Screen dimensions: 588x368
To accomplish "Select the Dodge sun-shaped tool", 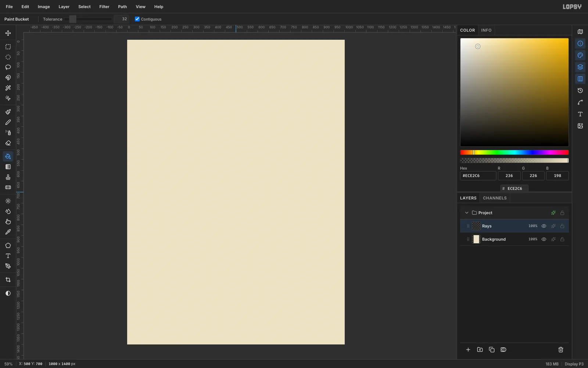I will [x=8, y=201].
